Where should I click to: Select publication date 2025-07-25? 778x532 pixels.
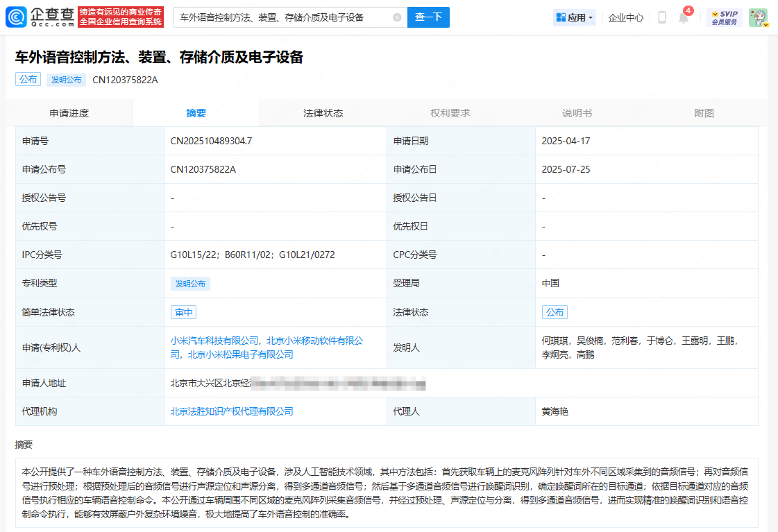[x=566, y=169]
